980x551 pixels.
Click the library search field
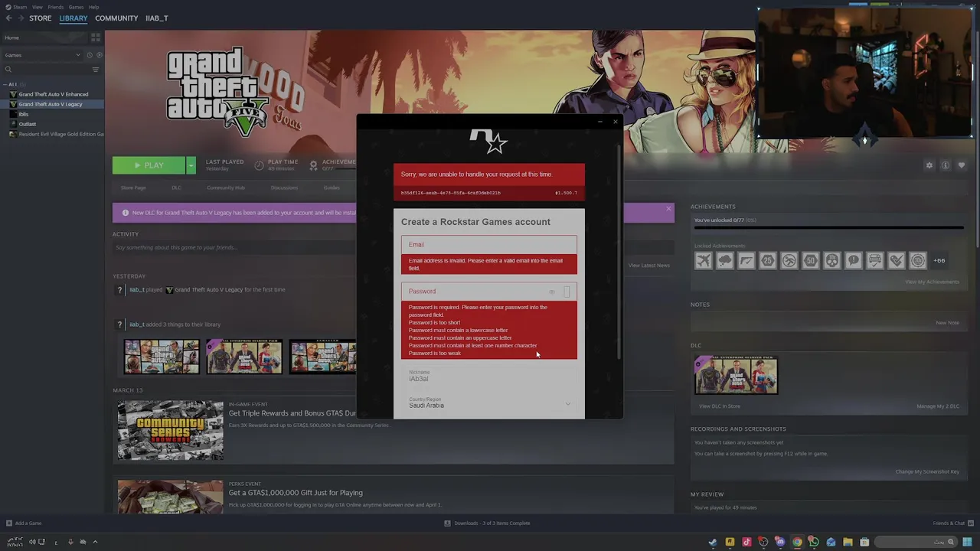tap(46, 70)
